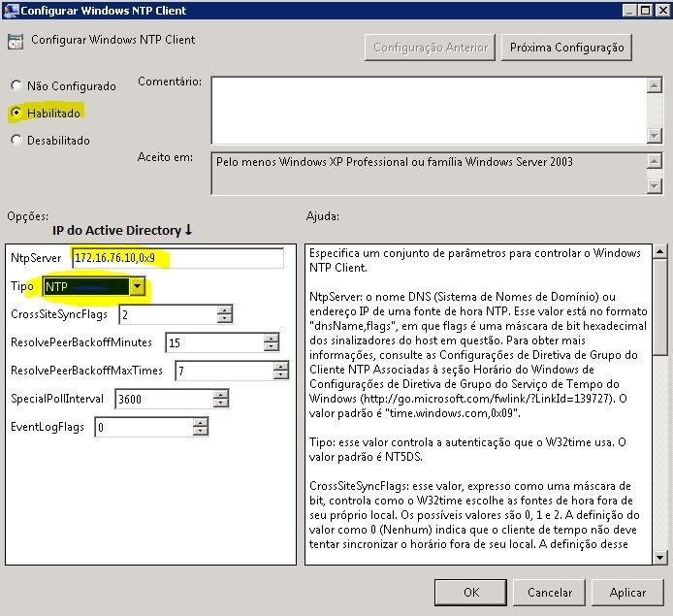Click the ResolvePeerBackoffMinutes value field
The height and width of the screenshot is (616, 673).
[214, 342]
